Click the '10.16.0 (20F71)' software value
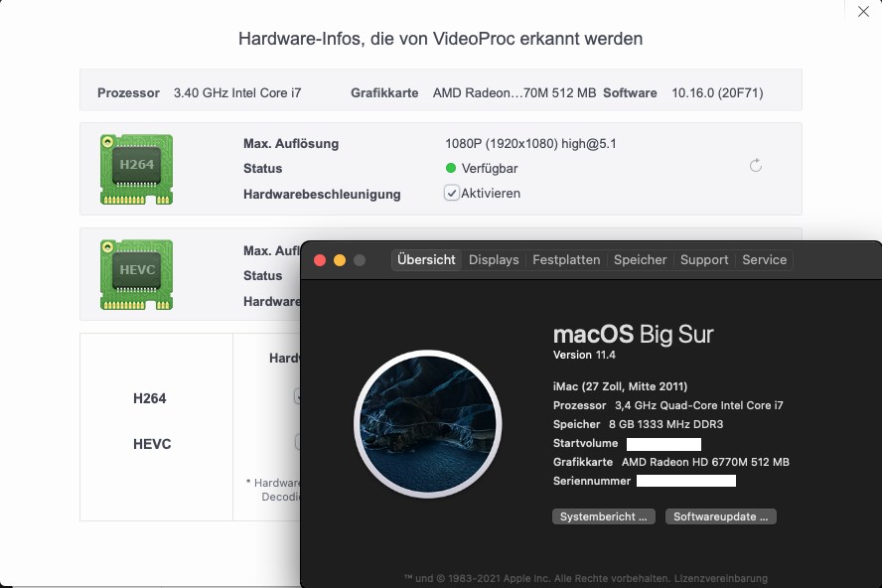The width and height of the screenshot is (882, 588). tap(717, 92)
